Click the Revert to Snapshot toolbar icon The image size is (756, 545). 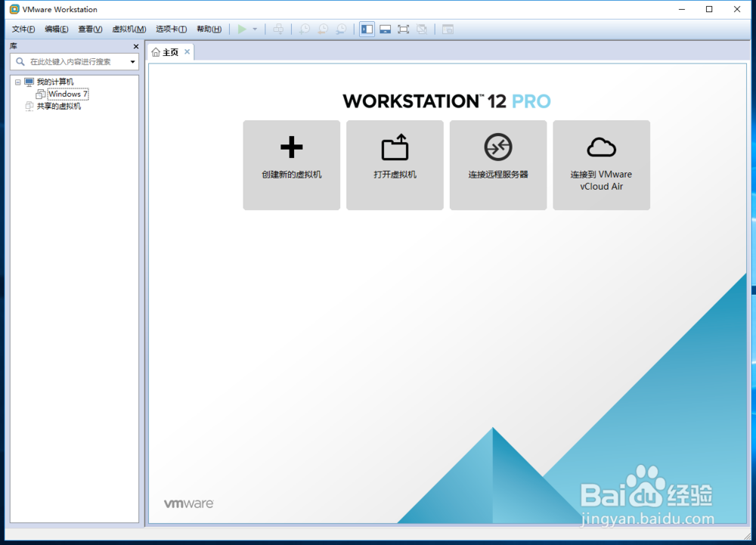pyautogui.click(x=323, y=29)
